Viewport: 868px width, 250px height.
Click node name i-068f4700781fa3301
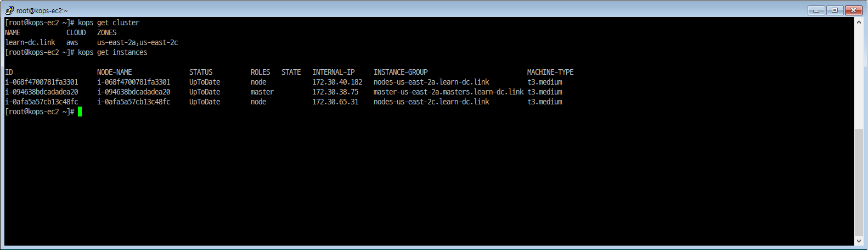134,82
